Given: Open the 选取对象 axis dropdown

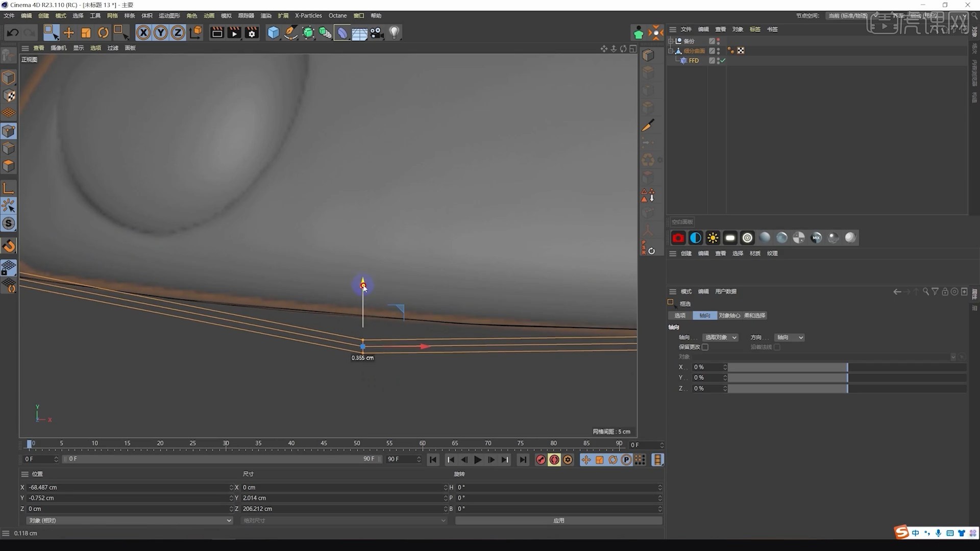Looking at the screenshot, I should (720, 337).
